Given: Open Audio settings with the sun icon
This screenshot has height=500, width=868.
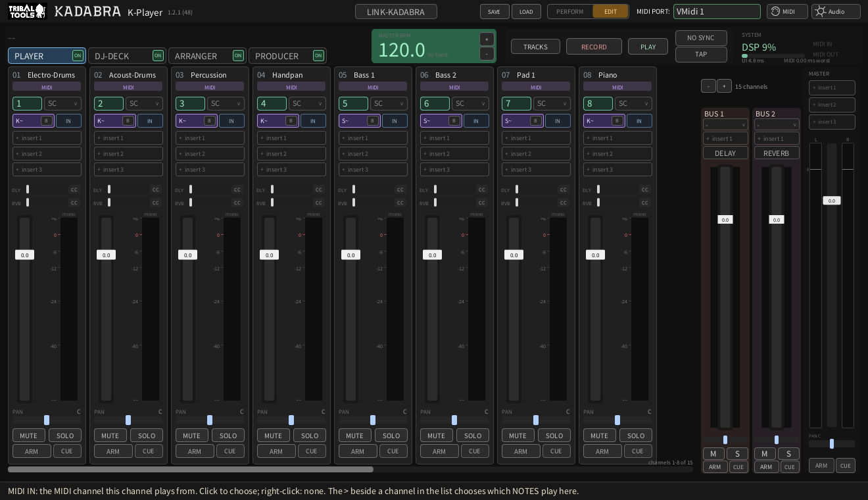Looking at the screenshot, I should click(836, 11).
